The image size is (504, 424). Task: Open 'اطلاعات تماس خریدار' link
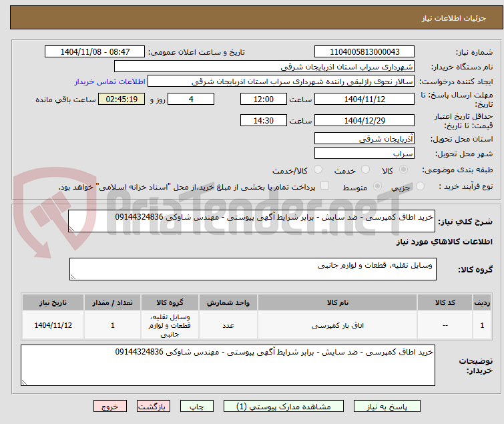(x=110, y=81)
